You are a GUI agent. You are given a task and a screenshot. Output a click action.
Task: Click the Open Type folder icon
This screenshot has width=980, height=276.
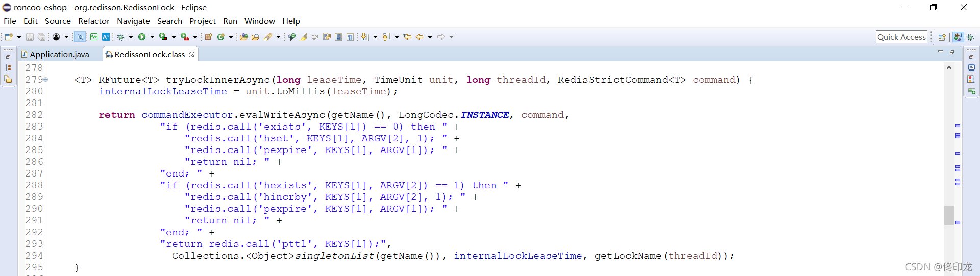click(243, 37)
